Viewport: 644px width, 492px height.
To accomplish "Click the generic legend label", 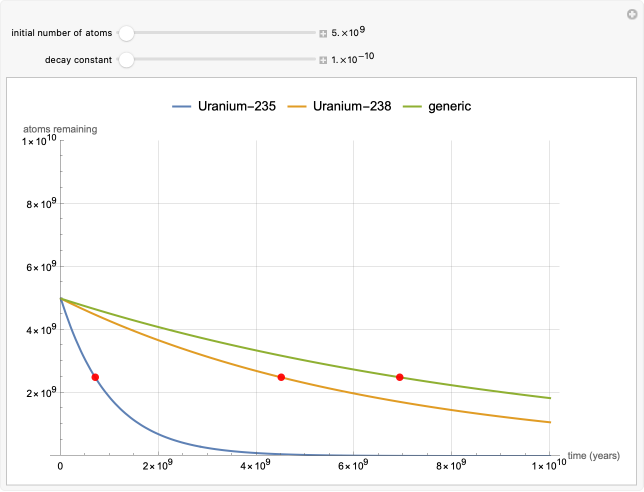I will tap(448, 105).
